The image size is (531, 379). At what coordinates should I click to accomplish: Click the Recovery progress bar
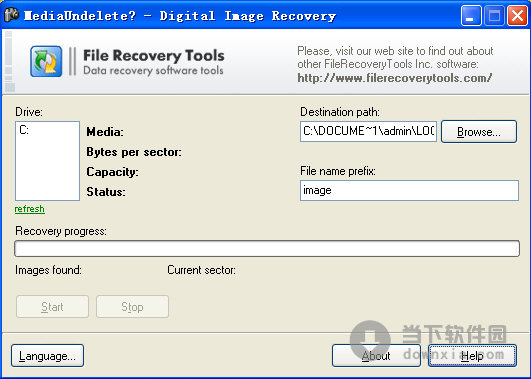coord(267,249)
